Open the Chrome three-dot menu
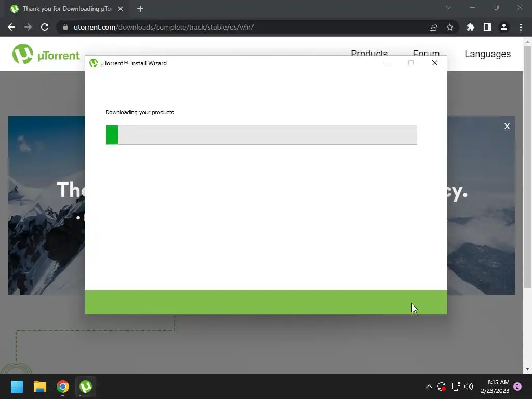 click(521, 27)
